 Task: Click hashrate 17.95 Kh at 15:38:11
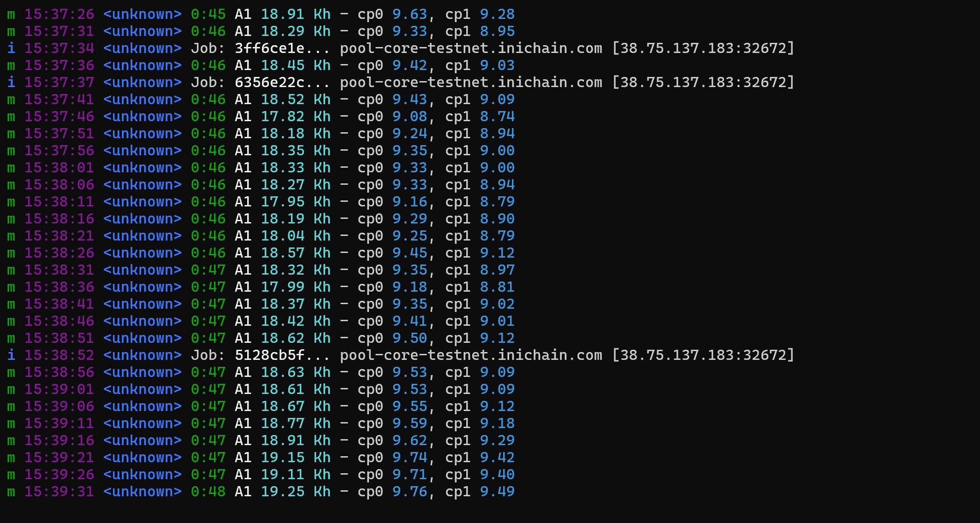pos(296,202)
